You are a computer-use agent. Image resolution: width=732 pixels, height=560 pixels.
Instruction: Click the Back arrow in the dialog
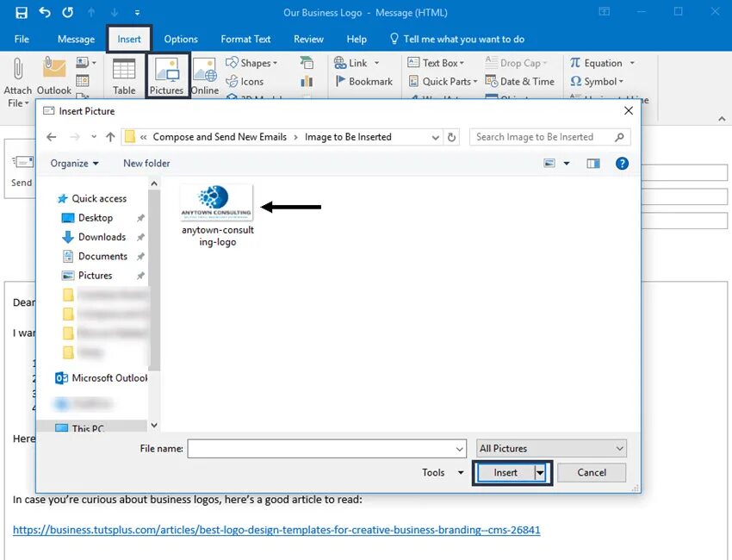click(52, 137)
